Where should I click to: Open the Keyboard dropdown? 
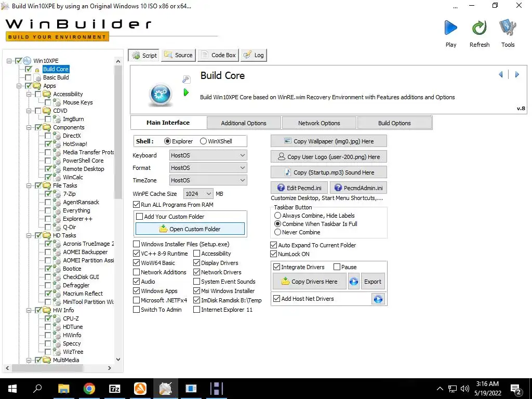pos(208,155)
